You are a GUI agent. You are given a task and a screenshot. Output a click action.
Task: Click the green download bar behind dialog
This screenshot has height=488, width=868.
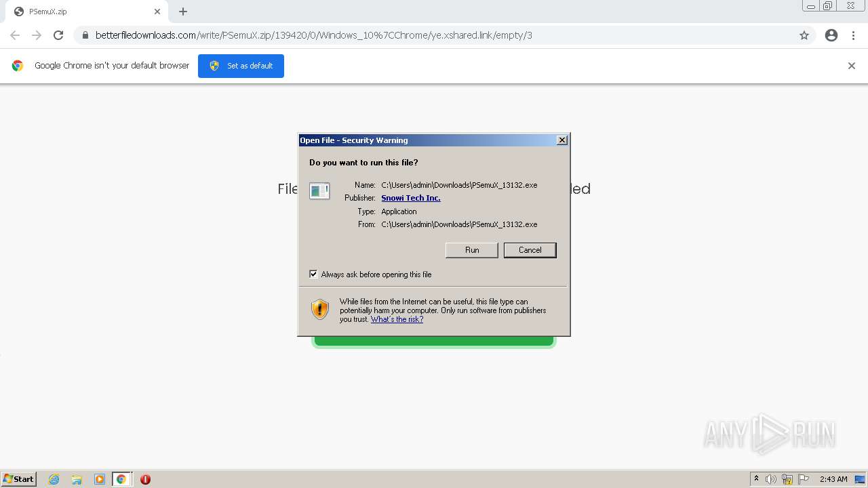pos(434,342)
